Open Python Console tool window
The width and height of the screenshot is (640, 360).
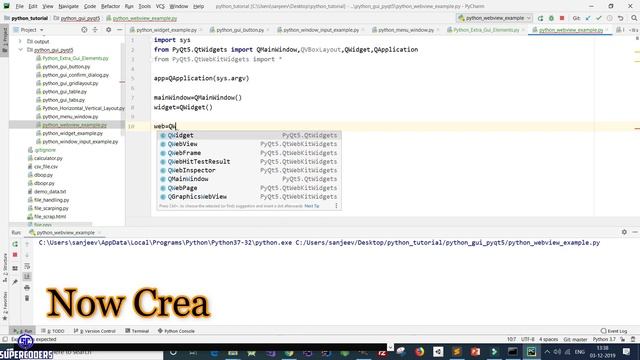(176, 331)
